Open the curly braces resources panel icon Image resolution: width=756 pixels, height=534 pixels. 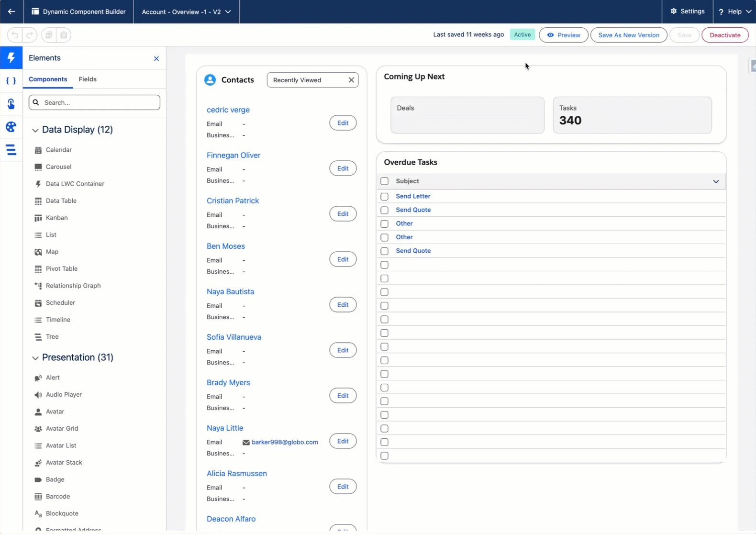pyautogui.click(x=11, y=81)
